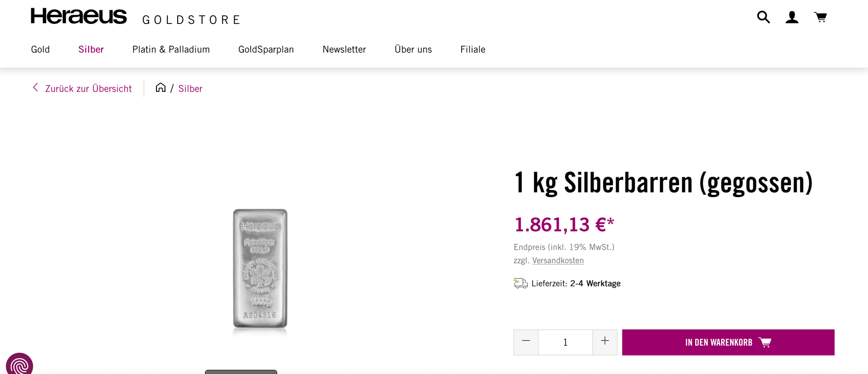Open the Über uns menu item
This screenshot has width=868, height=374.
coord(413,49)
